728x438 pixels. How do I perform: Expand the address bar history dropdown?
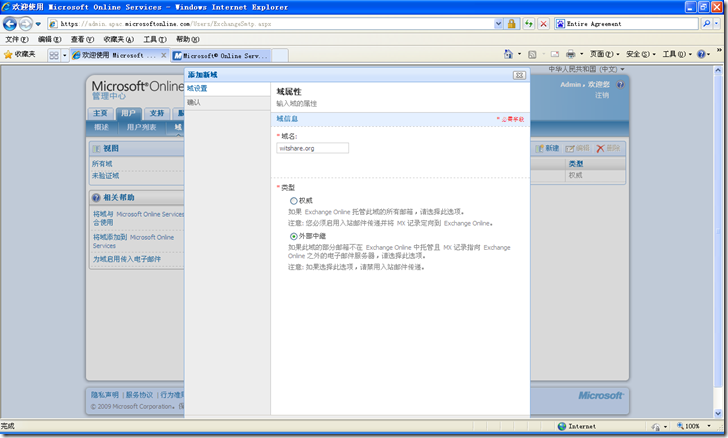498,24
